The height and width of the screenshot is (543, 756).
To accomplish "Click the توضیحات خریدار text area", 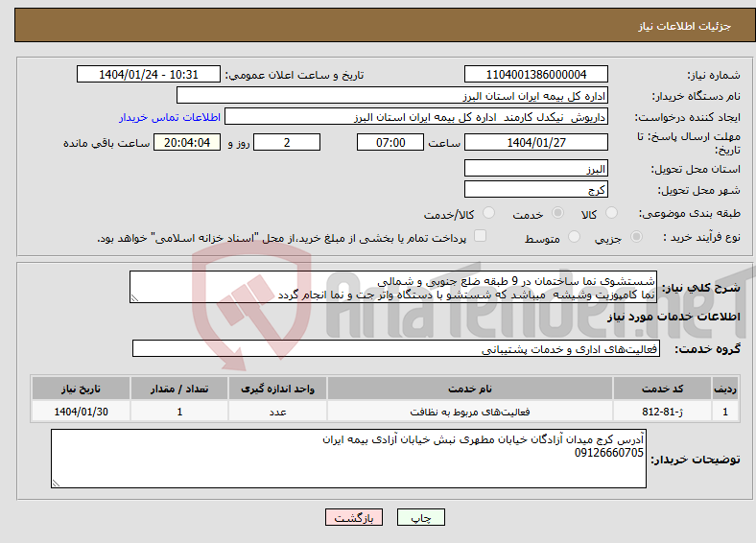I will pyautogui.click(x=348, y=459).
